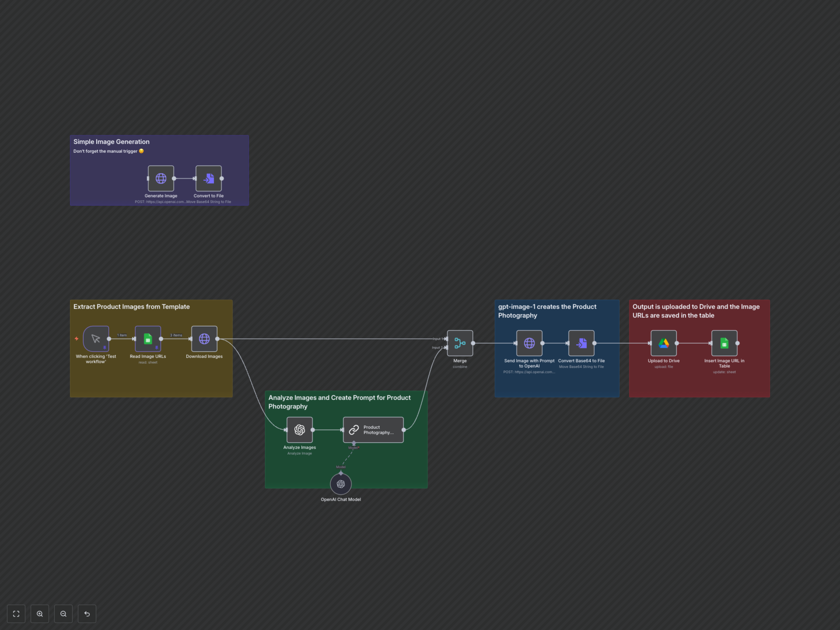Select the Convert to File node
This screenshot has width=840, height=630.
coord(208,178)
